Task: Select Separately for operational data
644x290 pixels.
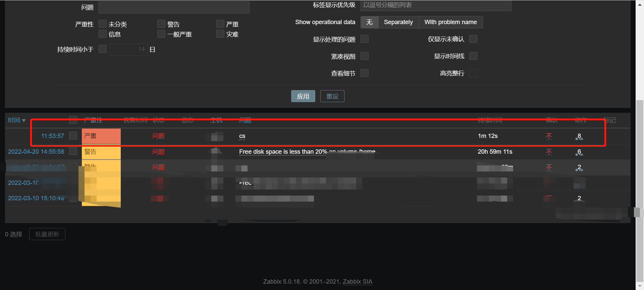Action: click(x=398, y=22)
